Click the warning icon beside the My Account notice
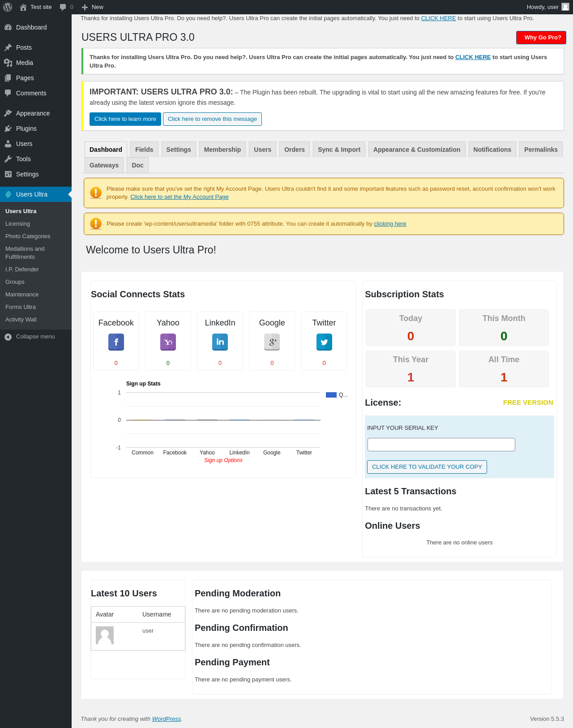Screen dimensions: 573x728 96,193
